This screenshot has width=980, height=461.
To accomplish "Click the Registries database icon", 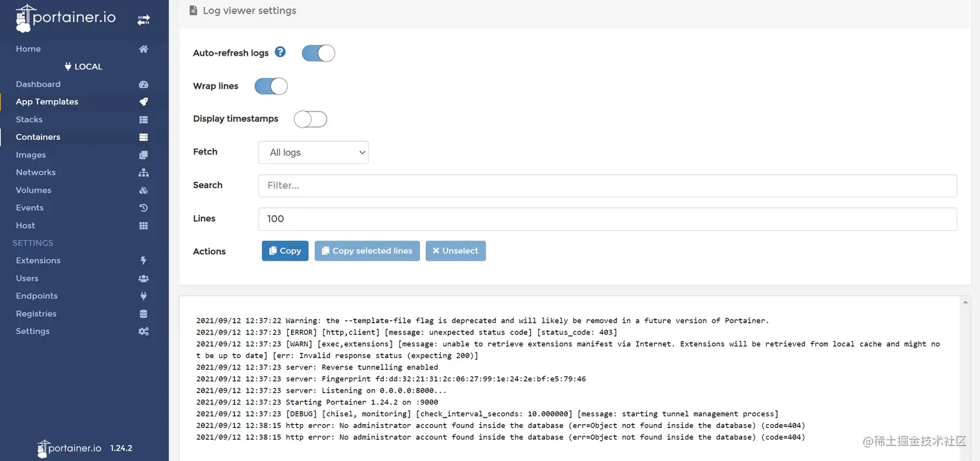I will (x=144, y=314).
